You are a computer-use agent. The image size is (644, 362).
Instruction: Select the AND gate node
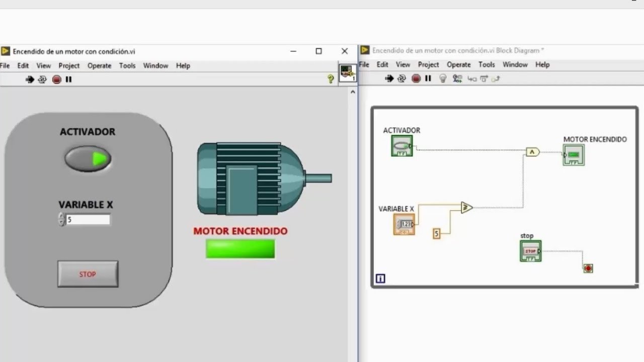tap(532, 152)
